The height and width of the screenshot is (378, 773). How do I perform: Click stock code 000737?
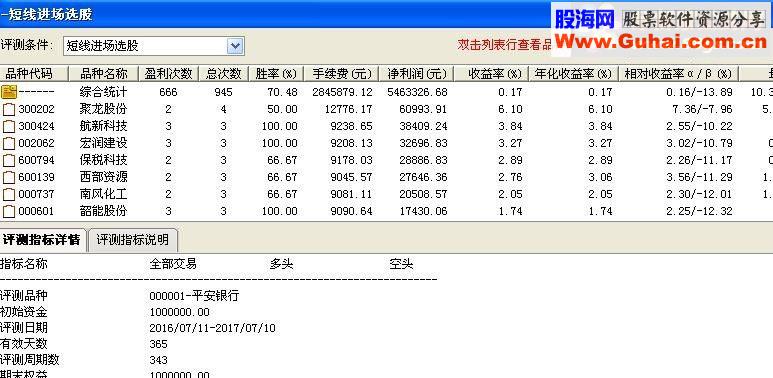tap(36, 195)
